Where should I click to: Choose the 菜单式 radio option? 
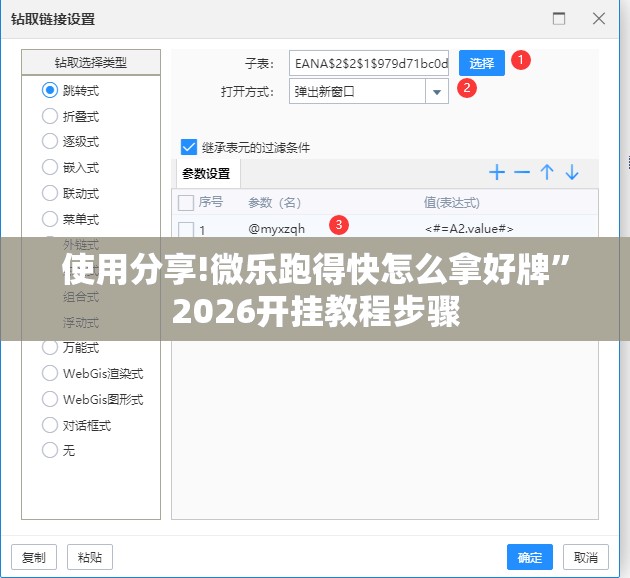(x=50, y=219)
